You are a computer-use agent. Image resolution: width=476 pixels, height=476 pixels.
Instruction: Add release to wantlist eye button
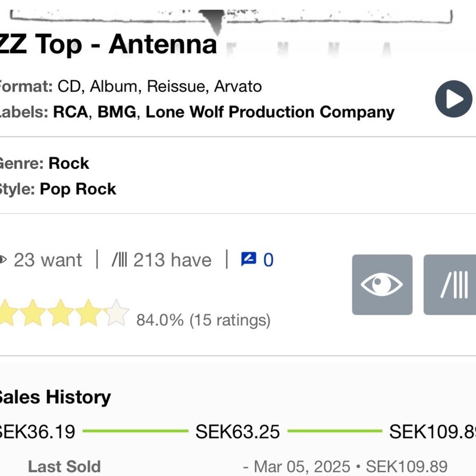382,285
